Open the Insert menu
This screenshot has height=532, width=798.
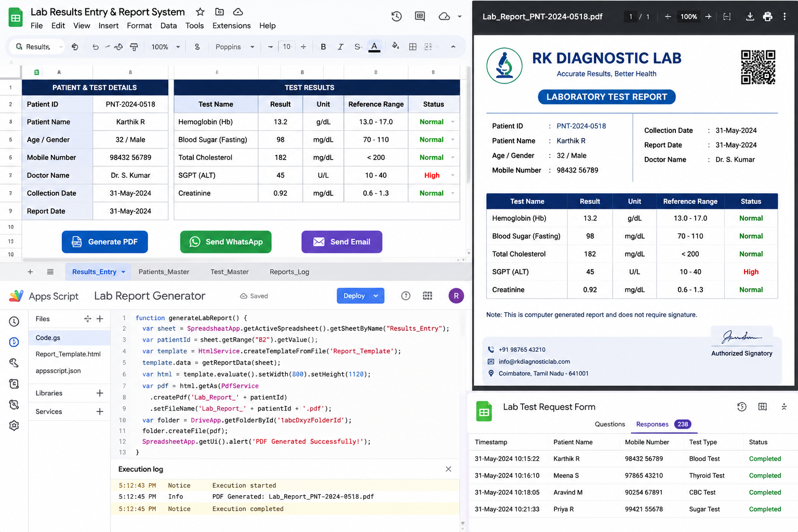tap(109, 25)
